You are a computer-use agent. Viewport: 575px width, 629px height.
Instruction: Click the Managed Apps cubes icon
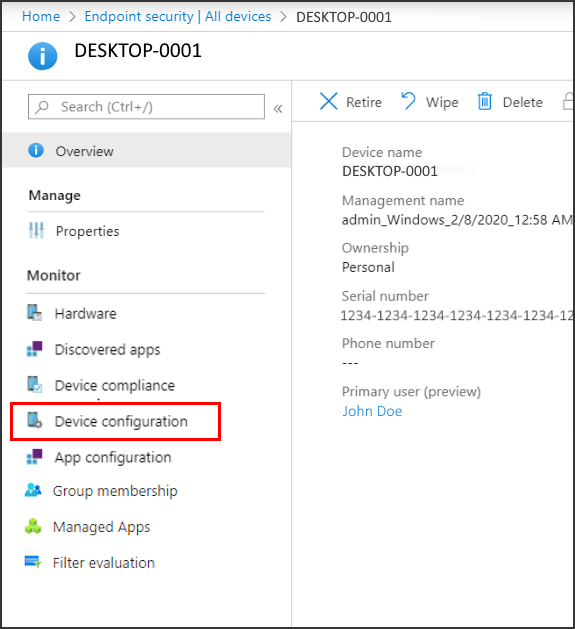point(33,526)
